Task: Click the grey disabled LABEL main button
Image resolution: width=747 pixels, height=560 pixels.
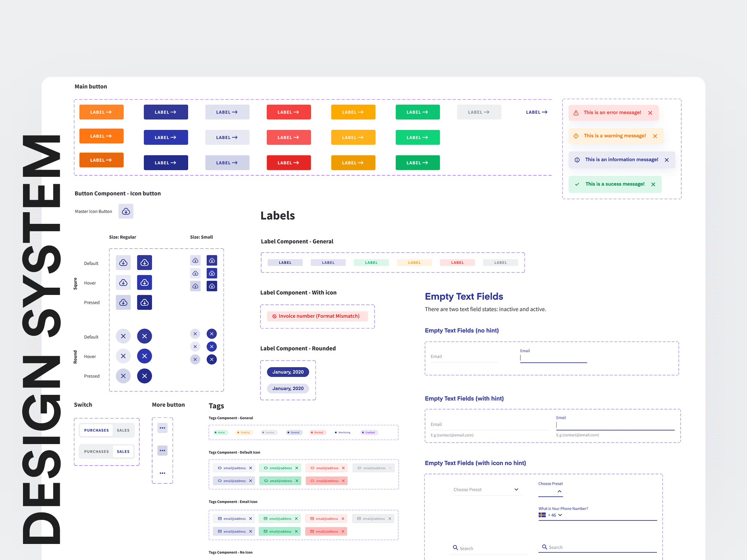Action: tap(479, 112)
